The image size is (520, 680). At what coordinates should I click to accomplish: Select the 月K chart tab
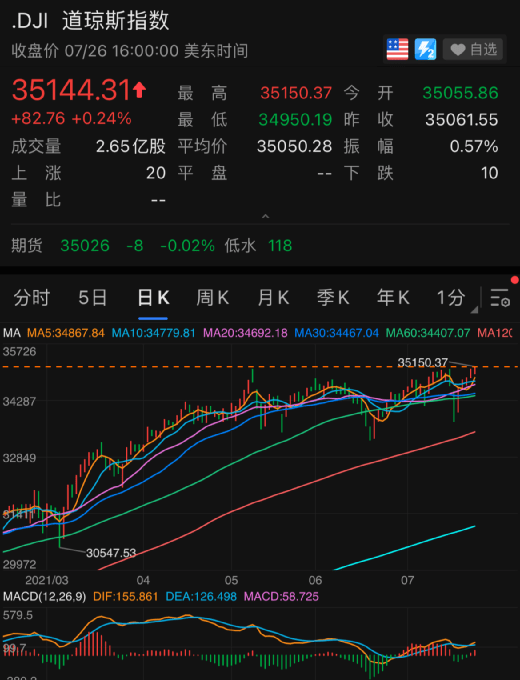pyautogui.click(x=273, y=298)
